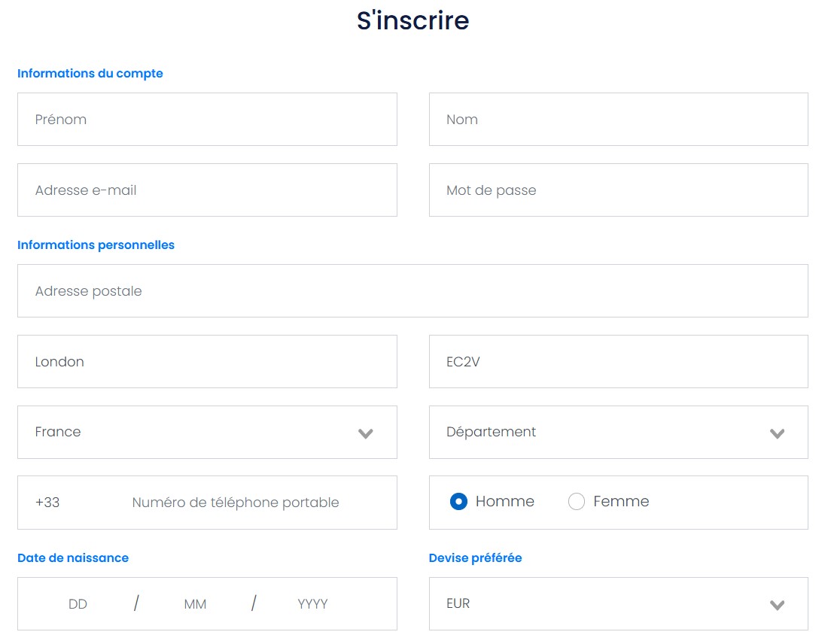Click into the Adresse e-mail field

207,190
